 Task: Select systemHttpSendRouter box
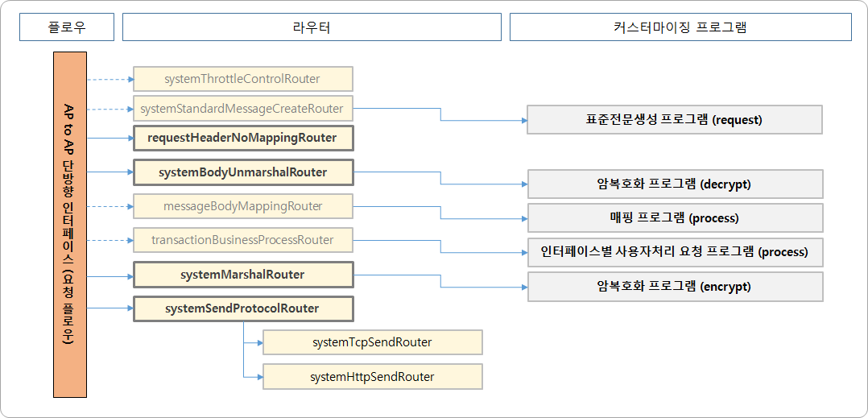373,376
